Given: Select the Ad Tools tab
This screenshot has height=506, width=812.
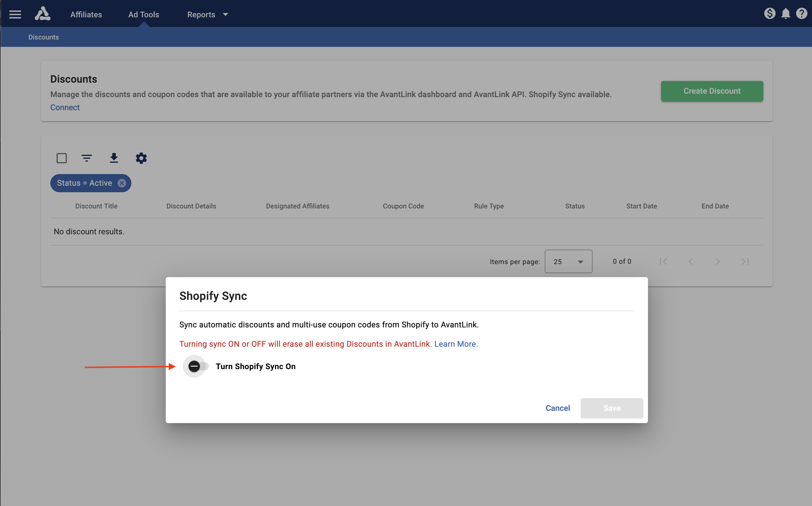Looking at the screenshot, I should click(x=144, y=14).
